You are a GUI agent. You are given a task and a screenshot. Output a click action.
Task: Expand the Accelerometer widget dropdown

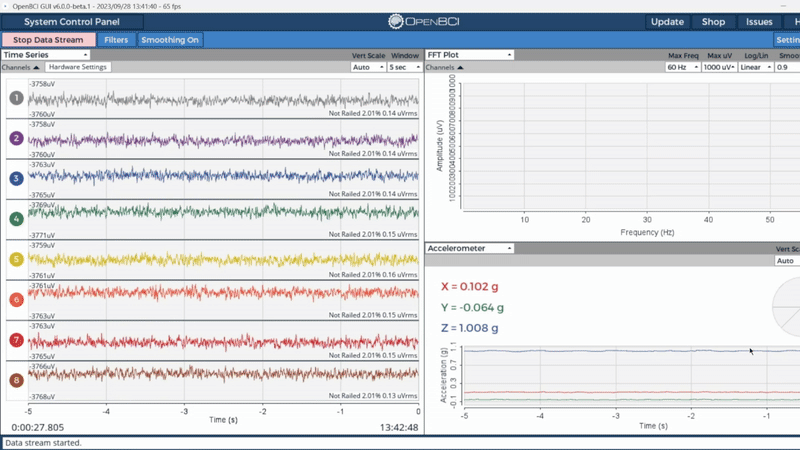click(x=469, y=248)
